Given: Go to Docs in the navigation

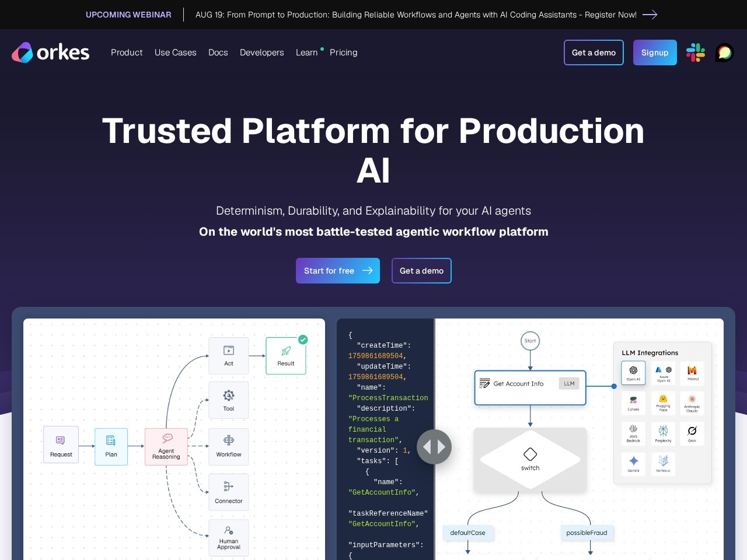Looking at the screenshot, I should point(218,52).
